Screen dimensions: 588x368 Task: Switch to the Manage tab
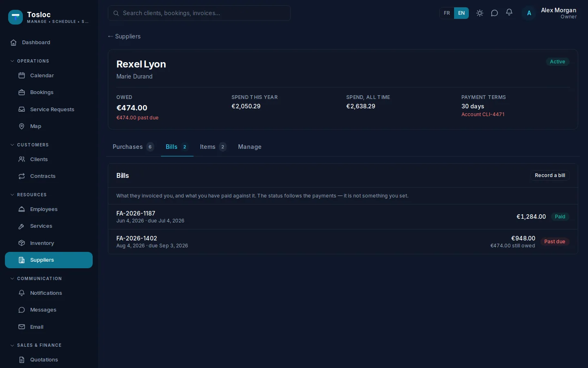[250, 147]
